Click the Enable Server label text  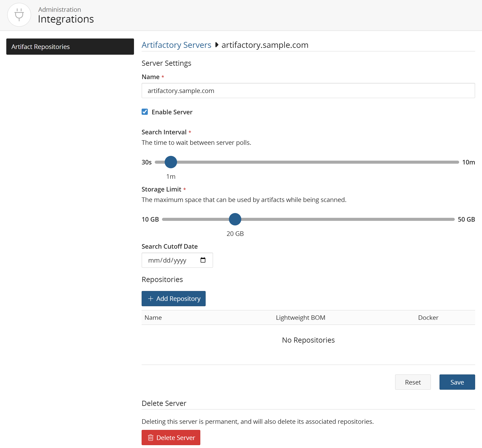pos(172,112)
